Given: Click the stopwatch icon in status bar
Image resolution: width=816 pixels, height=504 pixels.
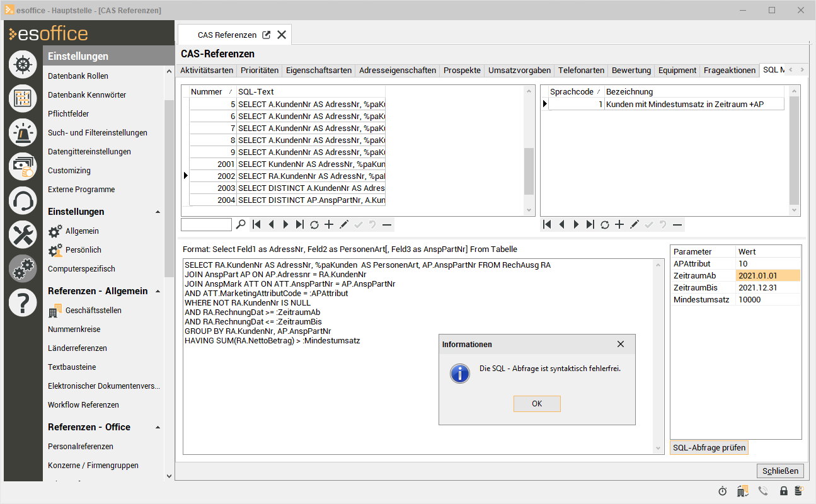Looking at the screenshot, I should 723,491.
